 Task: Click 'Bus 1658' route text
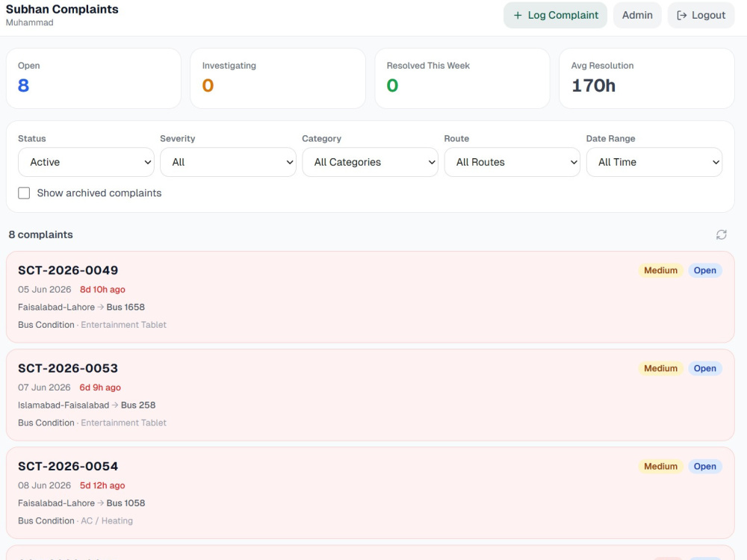[125, 307]
